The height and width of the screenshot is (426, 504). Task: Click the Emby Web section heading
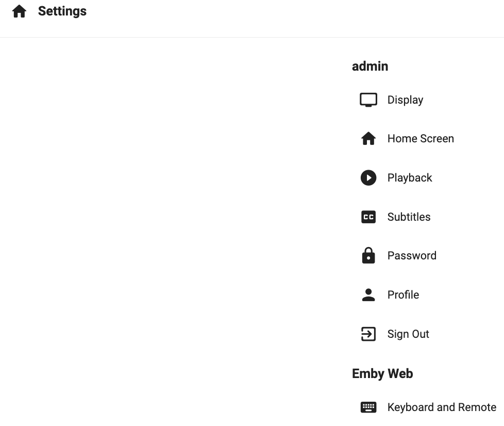[x=382, y=373]
